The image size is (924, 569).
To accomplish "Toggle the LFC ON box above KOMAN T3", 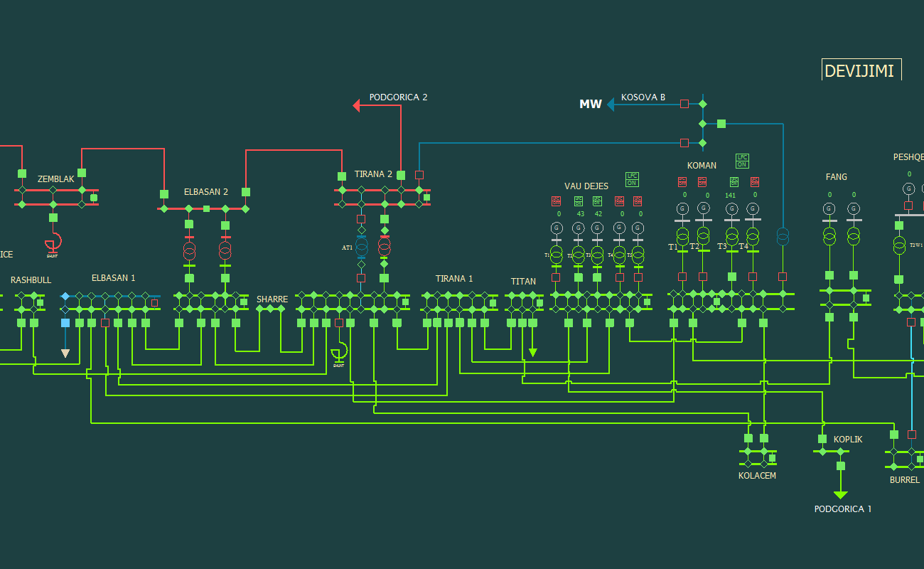I will (733, 181).
